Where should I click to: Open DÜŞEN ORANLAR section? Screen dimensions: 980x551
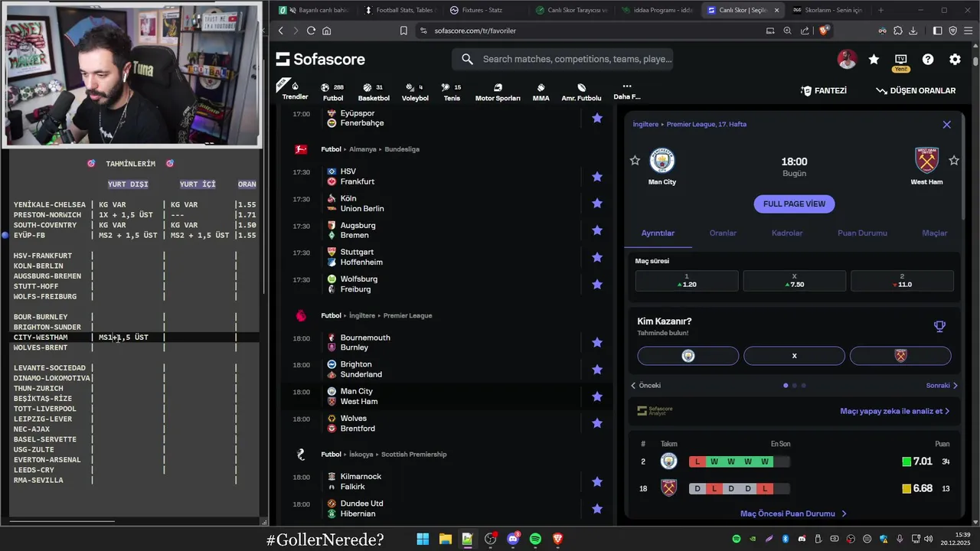click(916, 90)
